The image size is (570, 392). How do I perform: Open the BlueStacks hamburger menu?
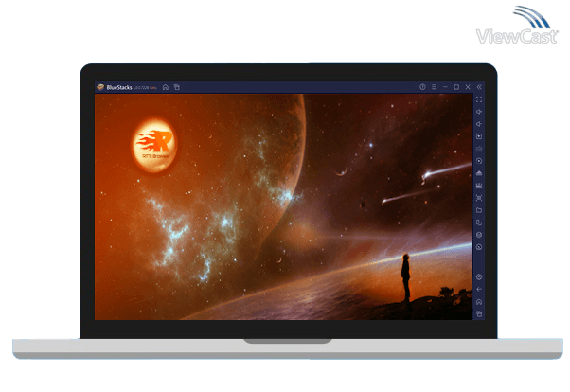(434, 87)
